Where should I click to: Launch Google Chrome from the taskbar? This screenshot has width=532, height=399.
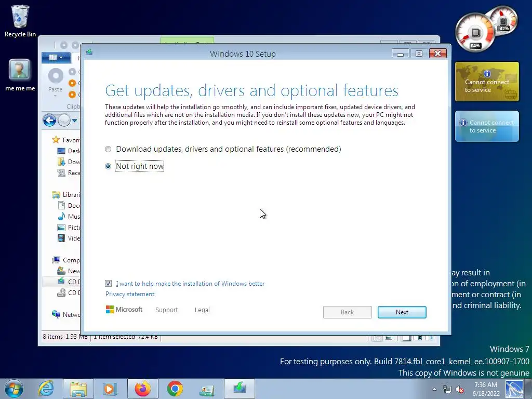[x=175, y=389]
